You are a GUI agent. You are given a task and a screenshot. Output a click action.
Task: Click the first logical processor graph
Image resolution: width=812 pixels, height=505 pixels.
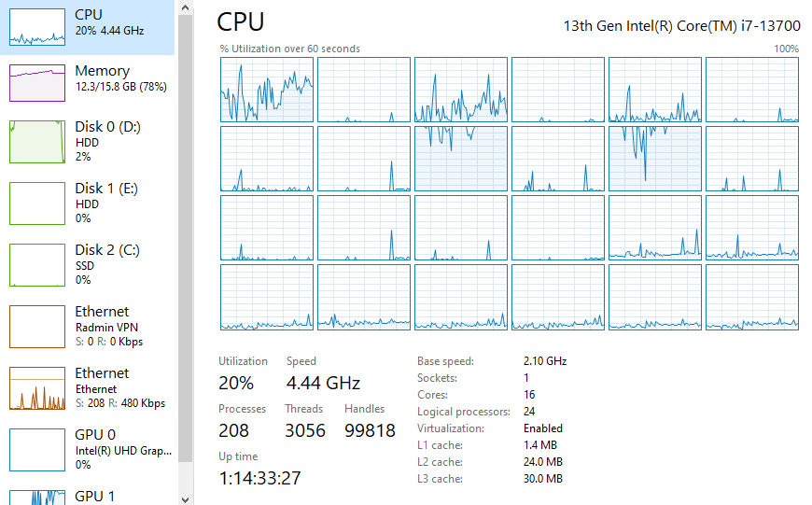(x=267, y=90)
